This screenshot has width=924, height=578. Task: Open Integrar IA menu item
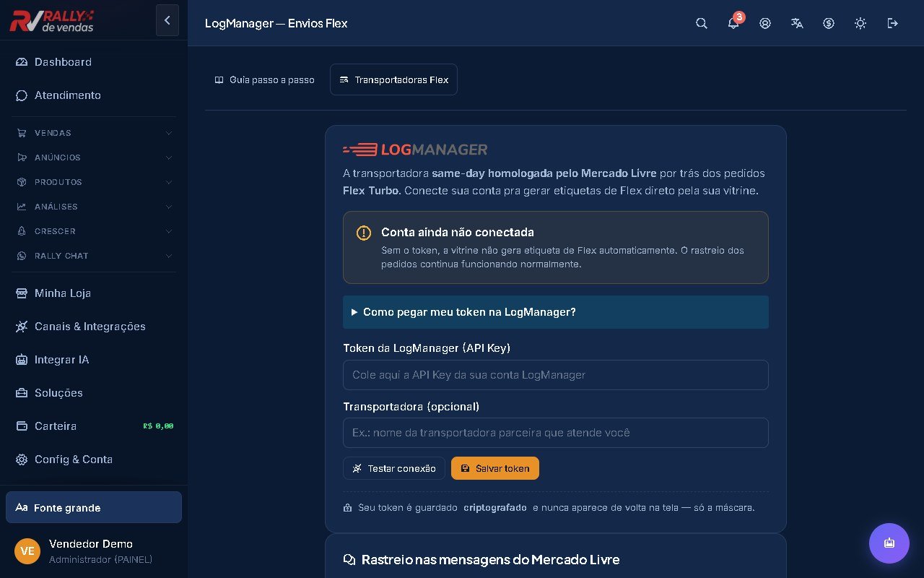click(94, 360)
